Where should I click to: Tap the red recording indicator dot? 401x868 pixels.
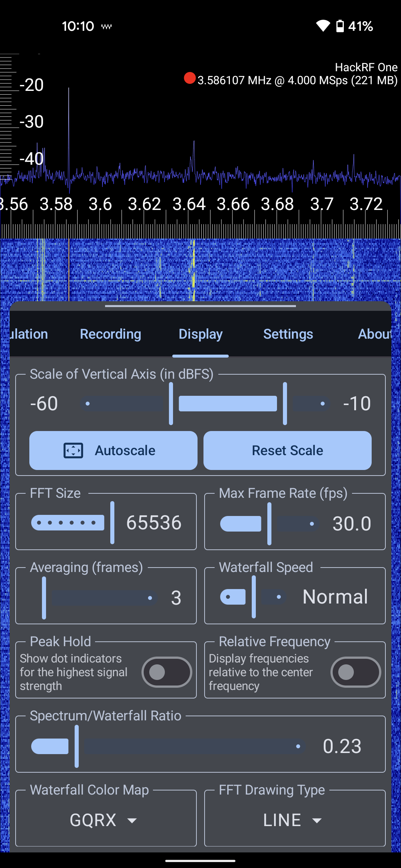[190, 78]
